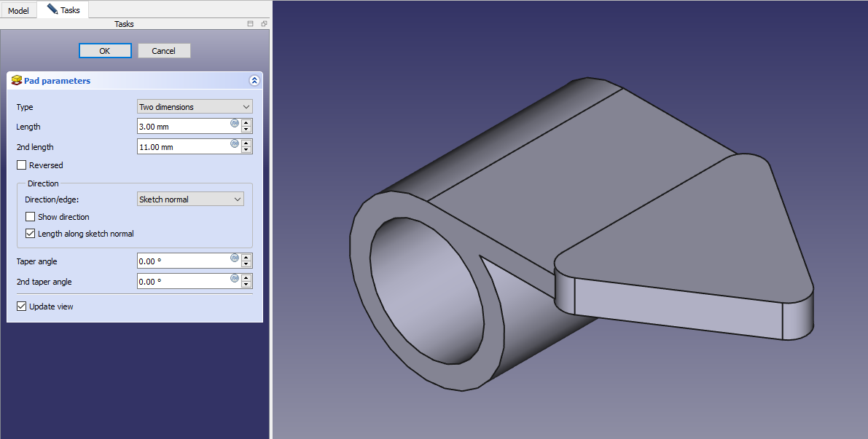
Task: Disable the Update view checkbox
Action: pyautogui.click(x=22, y=306)
